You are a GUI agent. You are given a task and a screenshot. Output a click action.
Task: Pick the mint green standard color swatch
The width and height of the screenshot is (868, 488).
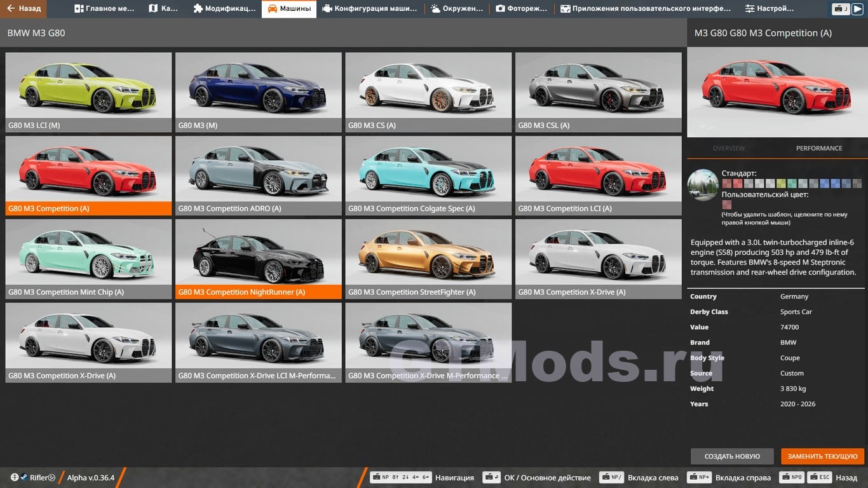[792, 184]
